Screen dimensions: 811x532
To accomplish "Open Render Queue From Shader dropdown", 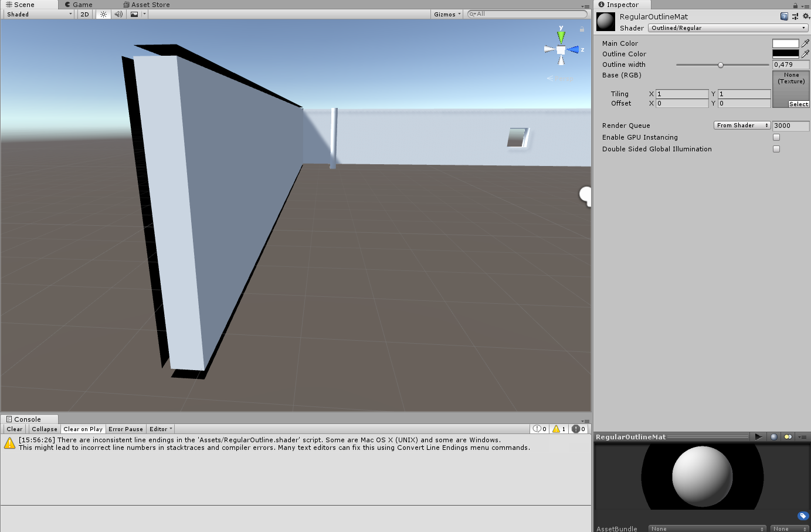I will pyautogui.click(x=742, y=126).
